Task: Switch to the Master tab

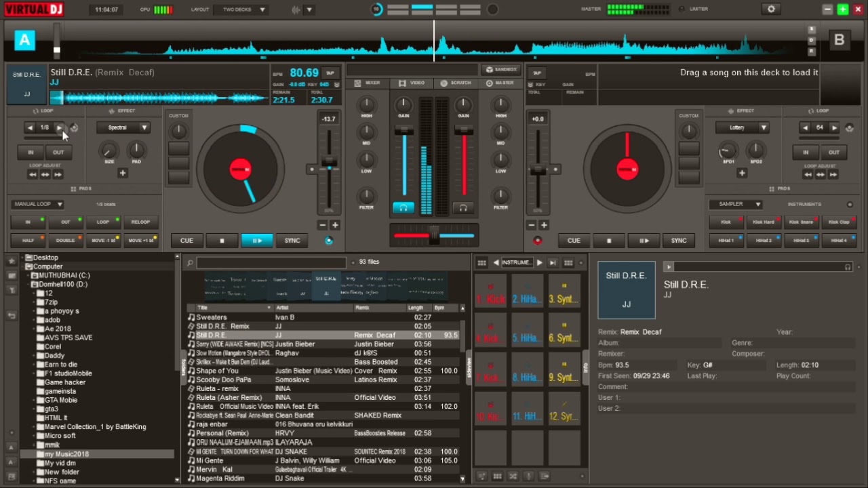Action: tap(500, 83)
